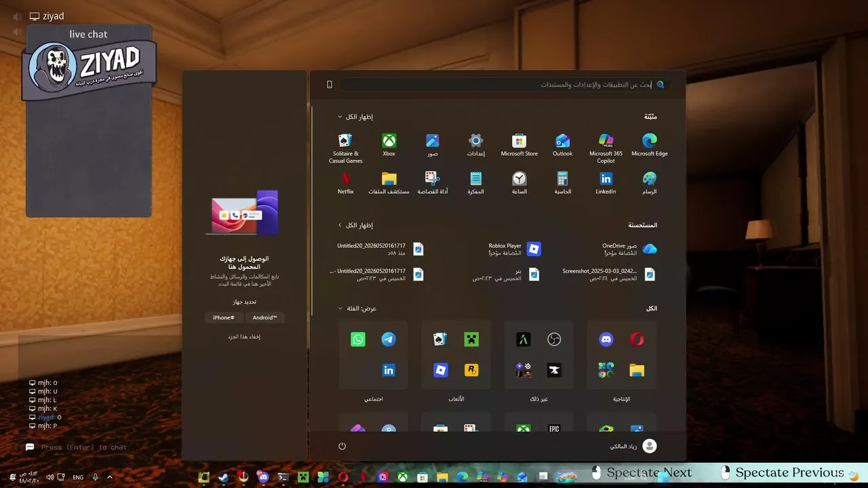Viewport: 868px width, 488px height.
Task: Focus the Start menu search box
Action: point(505,85)
